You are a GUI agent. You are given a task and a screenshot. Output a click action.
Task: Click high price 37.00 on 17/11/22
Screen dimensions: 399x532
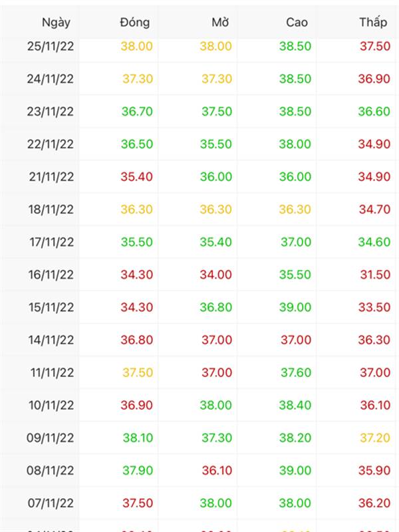coord(296,242)
